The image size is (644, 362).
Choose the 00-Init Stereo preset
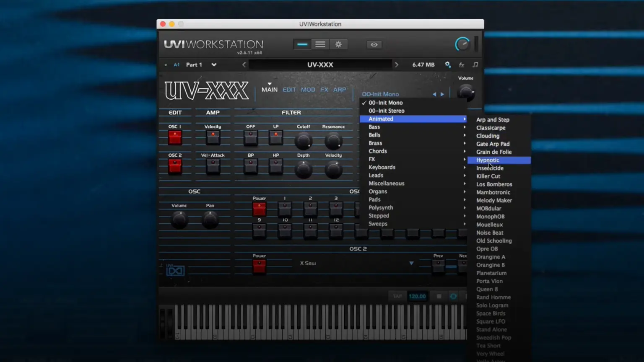[413, 111]
